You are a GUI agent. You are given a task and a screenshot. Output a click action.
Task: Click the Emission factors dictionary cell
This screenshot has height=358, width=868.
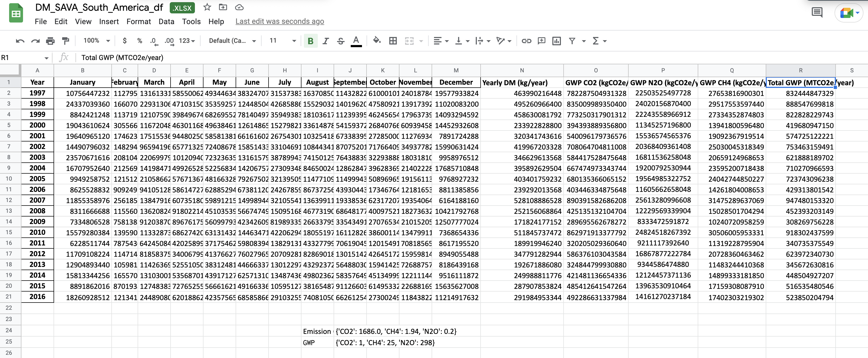click(396, 331)
